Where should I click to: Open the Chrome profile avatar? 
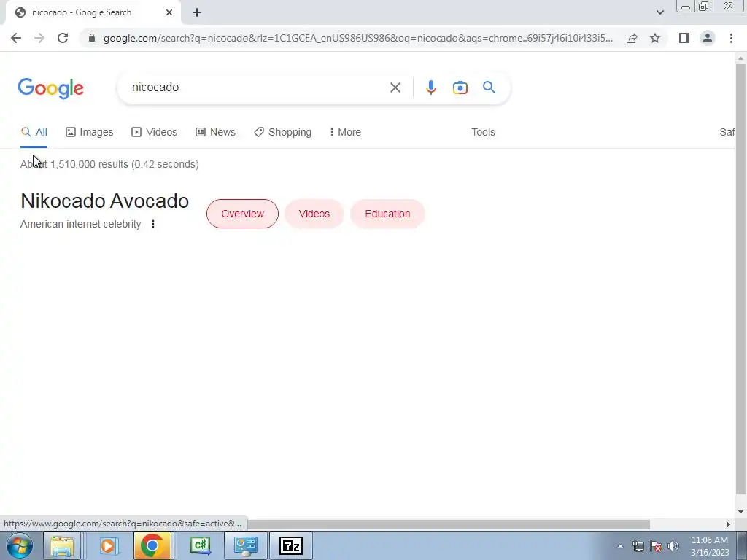708,38
